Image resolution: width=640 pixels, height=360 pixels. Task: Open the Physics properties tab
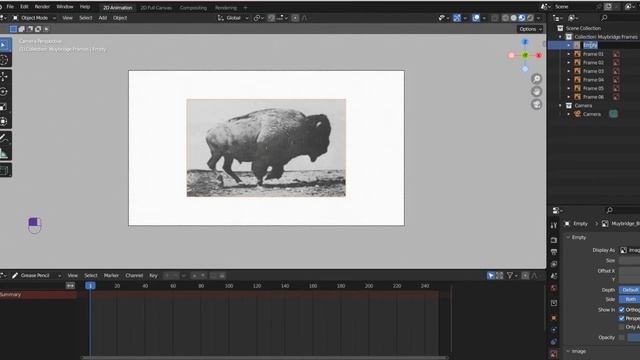553,330
